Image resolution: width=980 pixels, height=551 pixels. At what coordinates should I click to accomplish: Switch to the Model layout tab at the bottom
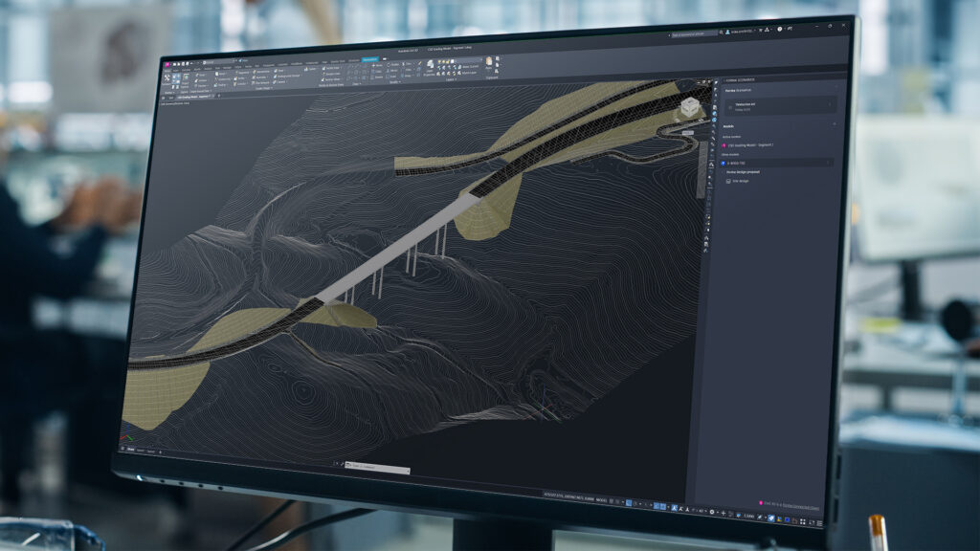(x=130, y=450)
